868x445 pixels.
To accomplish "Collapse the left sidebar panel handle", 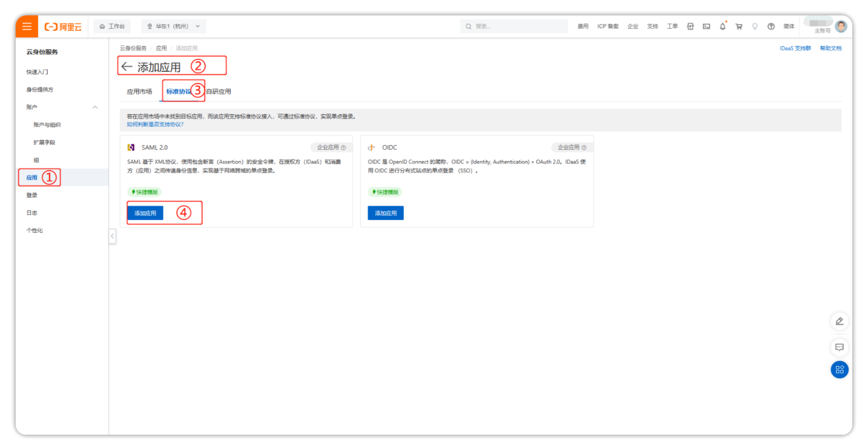I will point(112,236).
